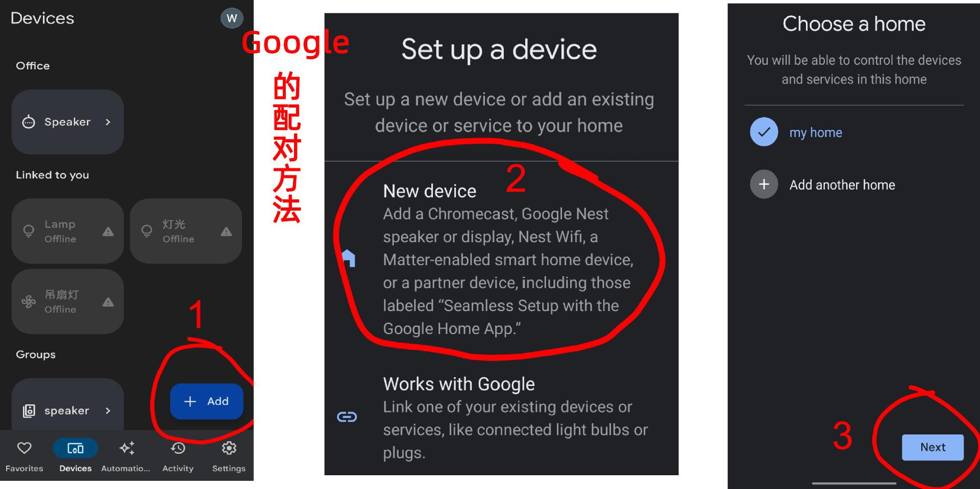
Task: Toggle the 灯光 offline light tile
Action: [186, 231]
